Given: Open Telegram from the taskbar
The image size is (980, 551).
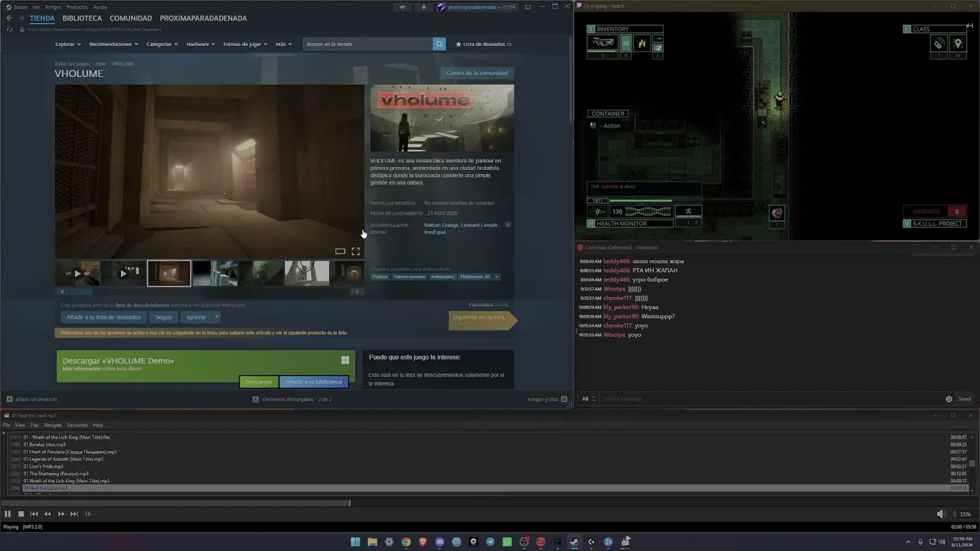Looking at the screenshot, I should pos(490,542).
